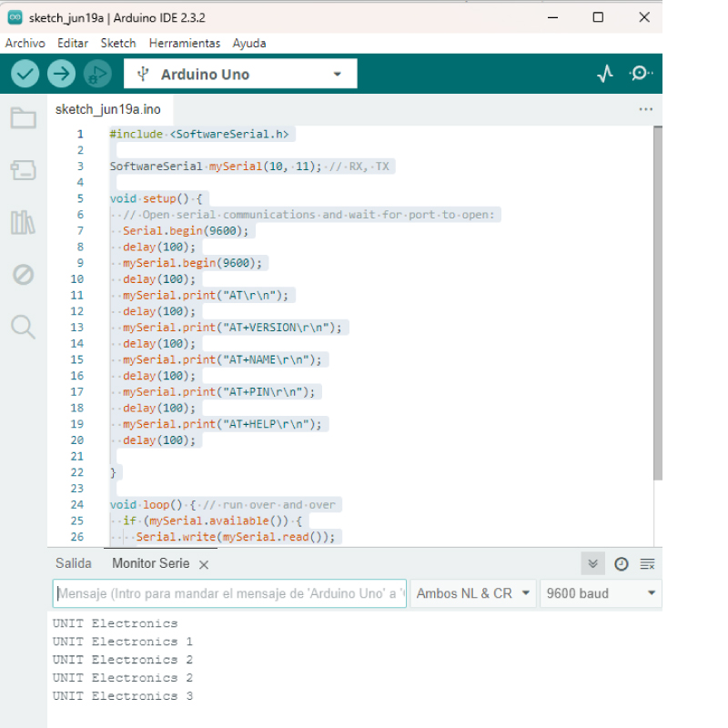This screenshot has height=728, width=728.
Task: Open the Debug panel in sidebar
Action: click(x=23, y=274)
